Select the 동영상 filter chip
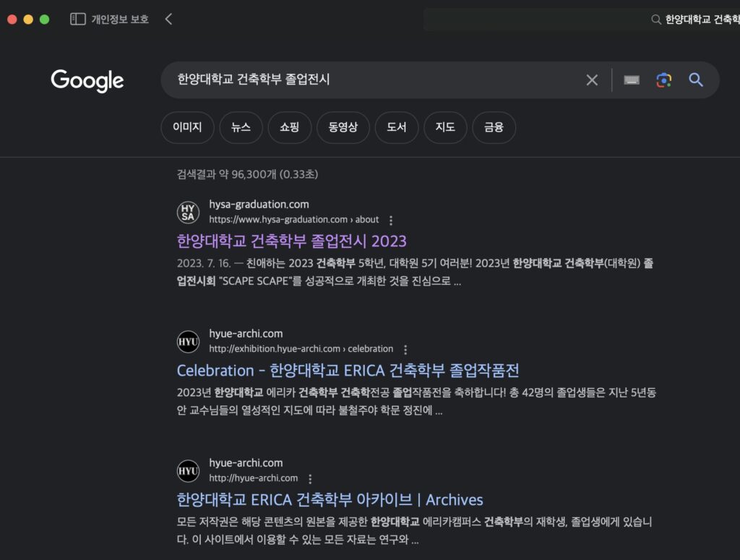740x560 pixels. click(343, 127)
